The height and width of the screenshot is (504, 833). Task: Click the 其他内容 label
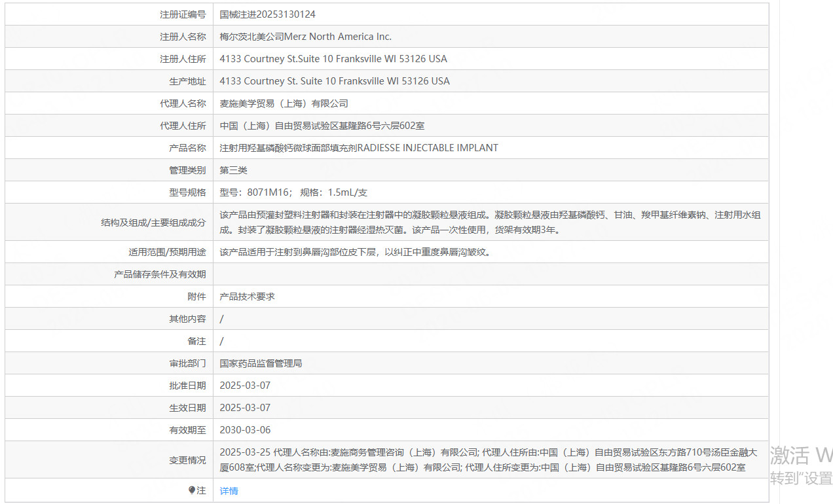click(187, 318)
